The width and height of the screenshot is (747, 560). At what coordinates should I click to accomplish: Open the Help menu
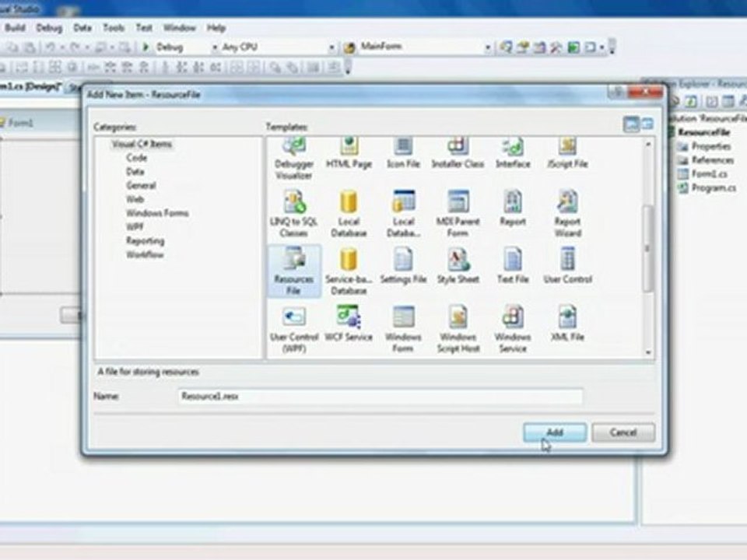pos(216,28)
